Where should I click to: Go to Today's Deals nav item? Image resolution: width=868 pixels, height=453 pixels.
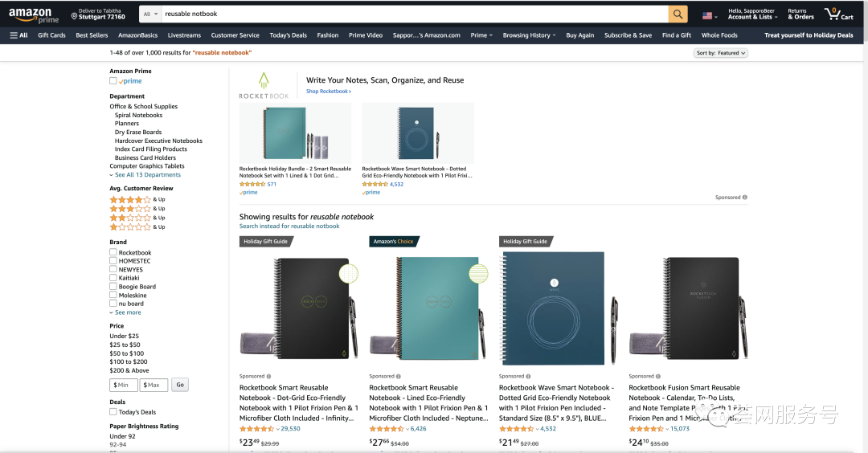pos(288,35)
